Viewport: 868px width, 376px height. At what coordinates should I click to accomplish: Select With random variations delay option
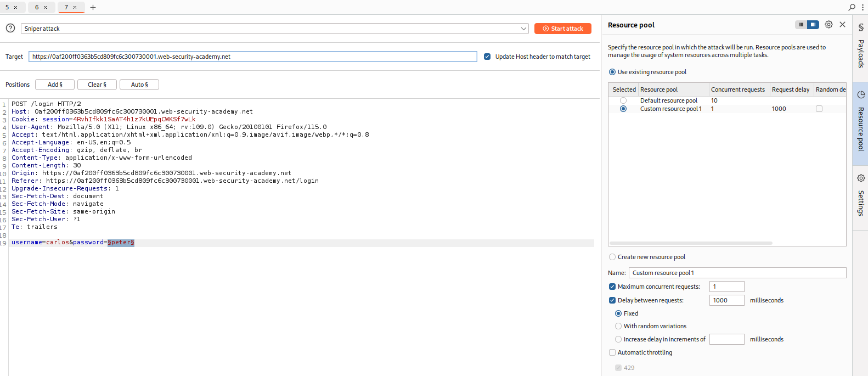(618, 326)
